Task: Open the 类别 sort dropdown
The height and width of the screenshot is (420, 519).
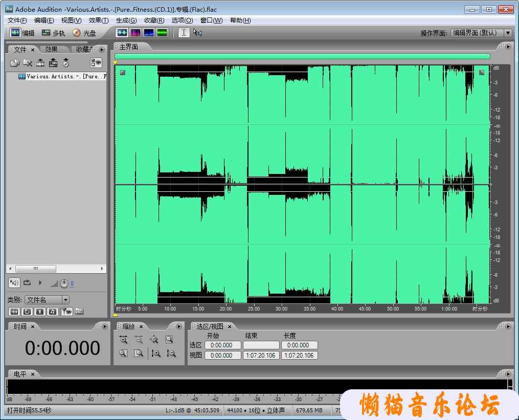Action: [47, 300]
